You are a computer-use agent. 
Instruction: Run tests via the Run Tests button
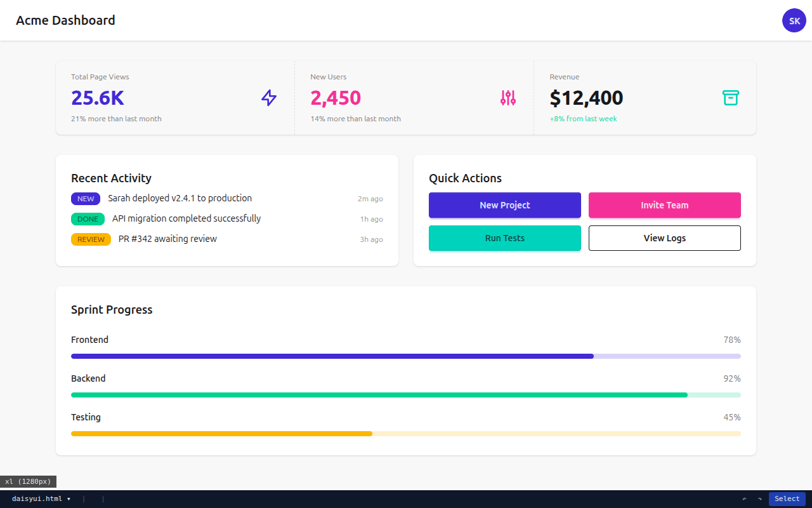(x=504, y=238)
